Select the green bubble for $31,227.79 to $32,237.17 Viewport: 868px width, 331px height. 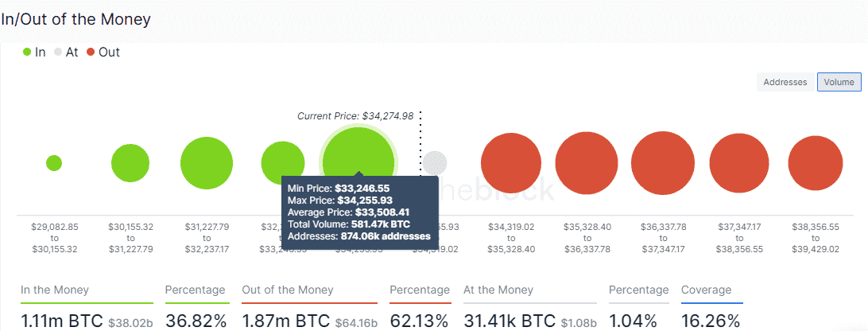[207, 163]
